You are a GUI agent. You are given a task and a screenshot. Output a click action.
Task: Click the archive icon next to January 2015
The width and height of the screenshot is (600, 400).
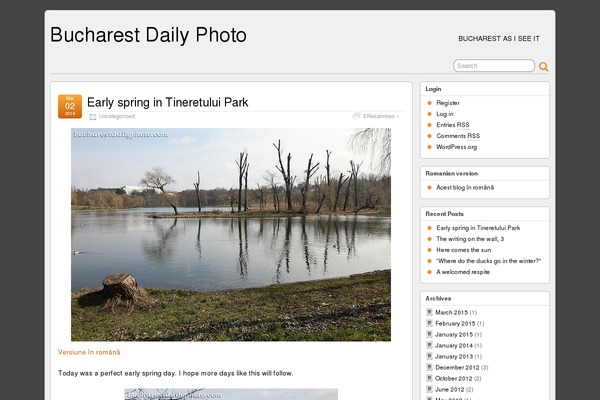429,335
